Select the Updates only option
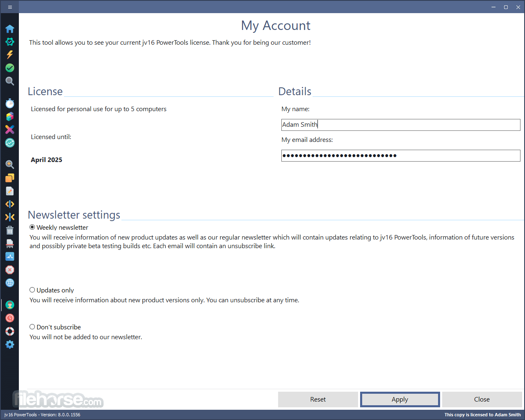 (x=52, y=290)
